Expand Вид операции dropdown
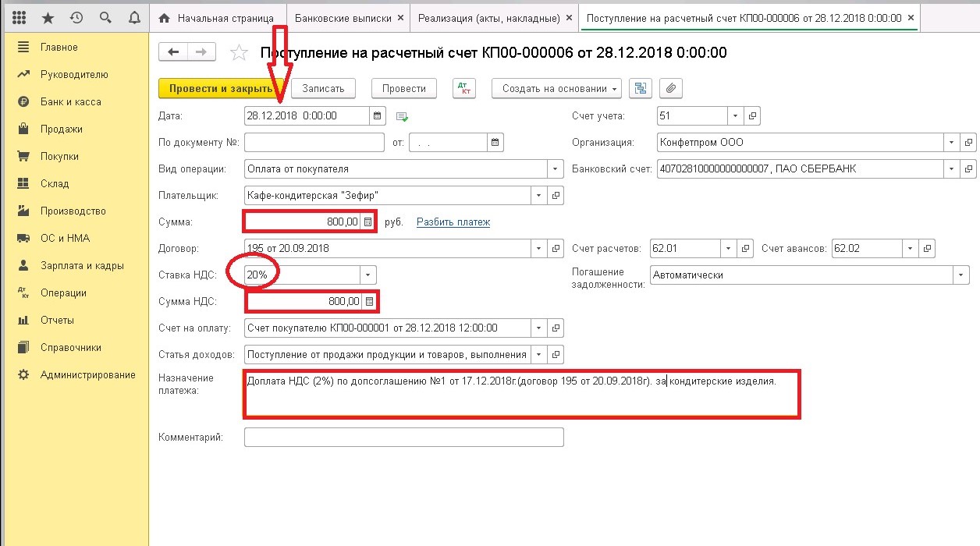Screen dimensions: 980x546 (x=556, y=168)
